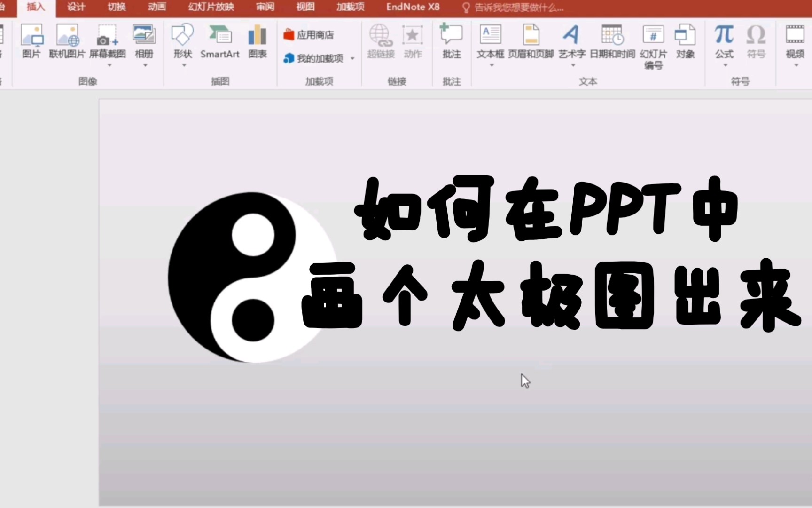This screenshot has width=812, height=508.
Task: Open the 应用商店 Office store
Action: [x=311, y=34]
